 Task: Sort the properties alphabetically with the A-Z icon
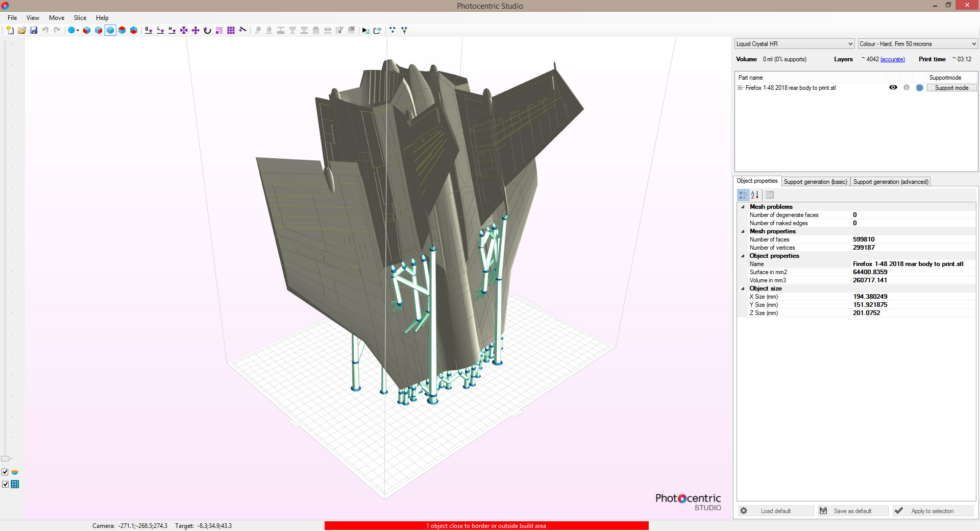coord(755,195)
